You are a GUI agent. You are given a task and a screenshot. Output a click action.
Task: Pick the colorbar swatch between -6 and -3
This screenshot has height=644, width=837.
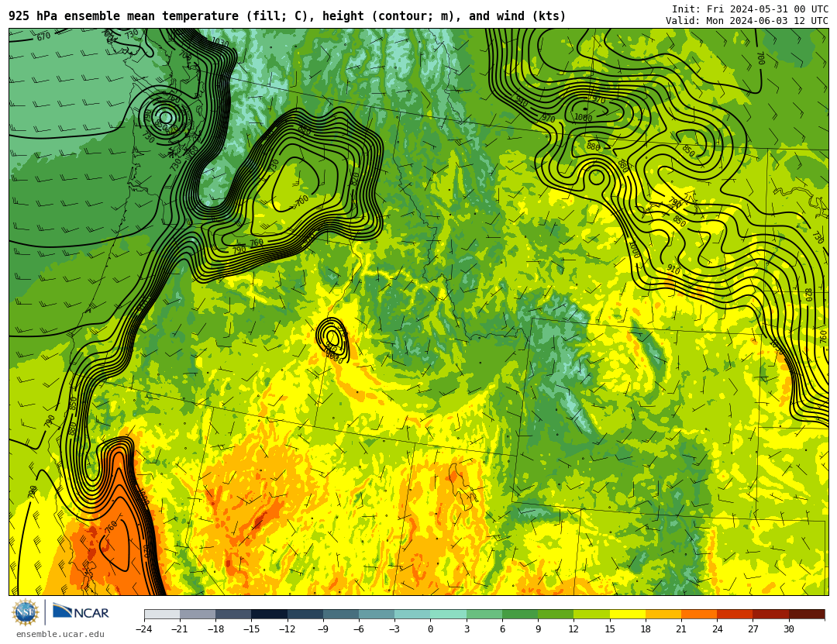click(377, 614)
